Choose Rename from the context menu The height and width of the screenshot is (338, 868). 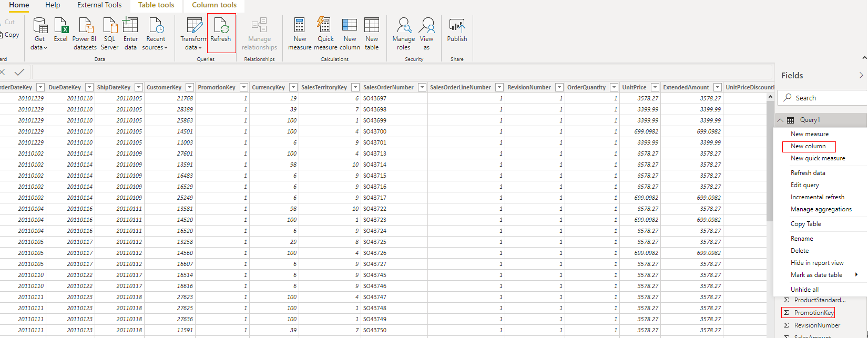(x=802, y=239)
